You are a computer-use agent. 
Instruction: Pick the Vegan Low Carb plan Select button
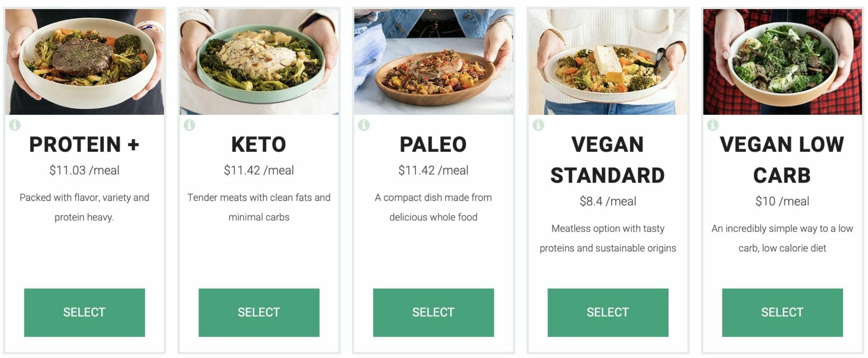(x=783, y=312)
